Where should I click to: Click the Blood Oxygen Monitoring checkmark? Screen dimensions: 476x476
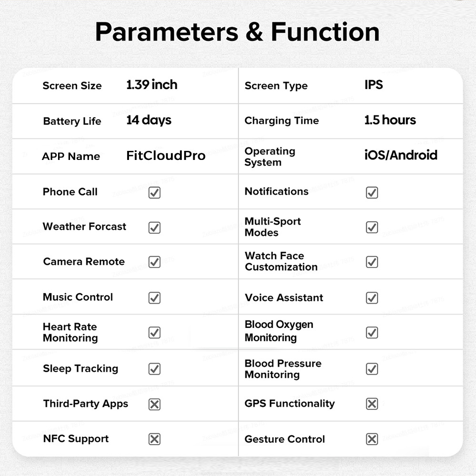click(x=372, y=332)
